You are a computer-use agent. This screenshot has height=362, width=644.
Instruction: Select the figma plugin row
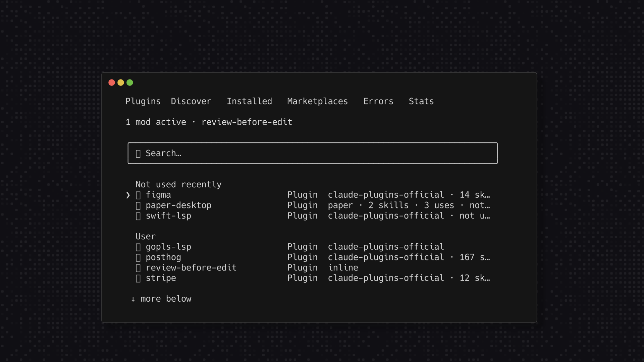tap(308, 195)
